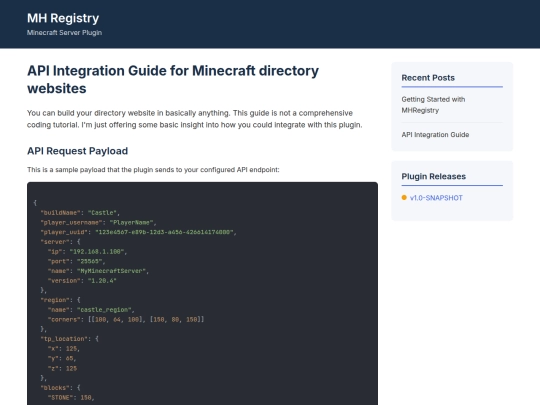The width and height of the screenshot is (540, 405).
Task: Click the Plugin Releases heading
Action: click(x=434, y=176)
